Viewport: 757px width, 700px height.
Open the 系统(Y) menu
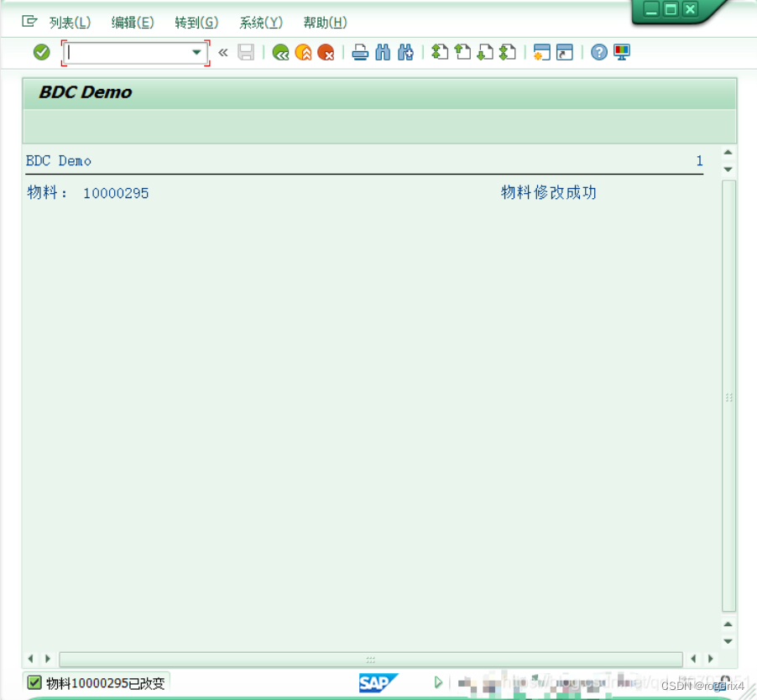point(261,23)
